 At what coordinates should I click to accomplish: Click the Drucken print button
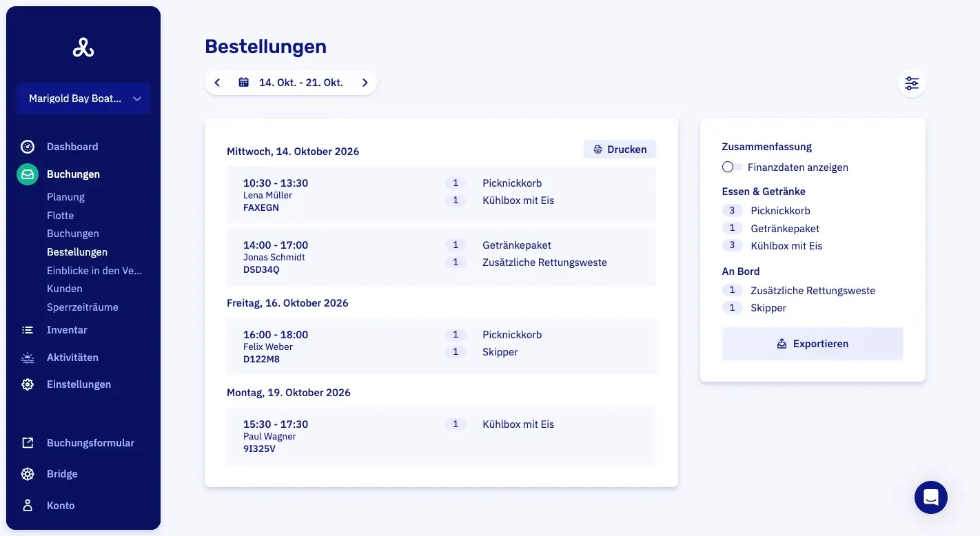pos(620,150)
